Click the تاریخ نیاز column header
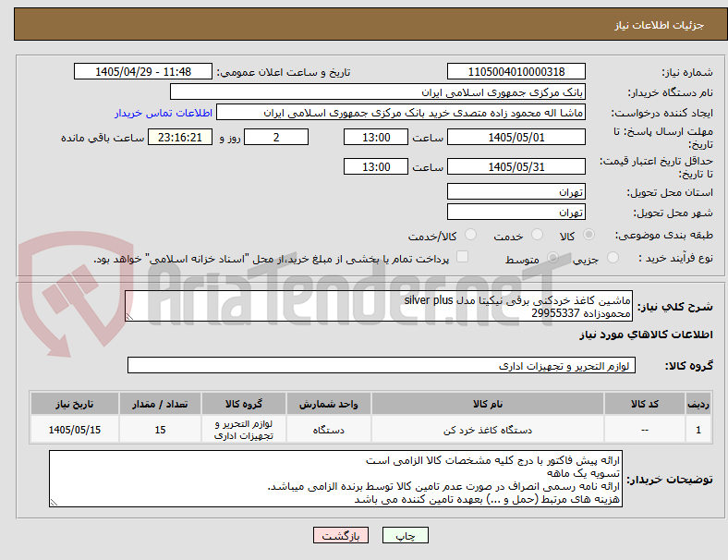The height and width of the screenshot is (560, 728). 75,404
